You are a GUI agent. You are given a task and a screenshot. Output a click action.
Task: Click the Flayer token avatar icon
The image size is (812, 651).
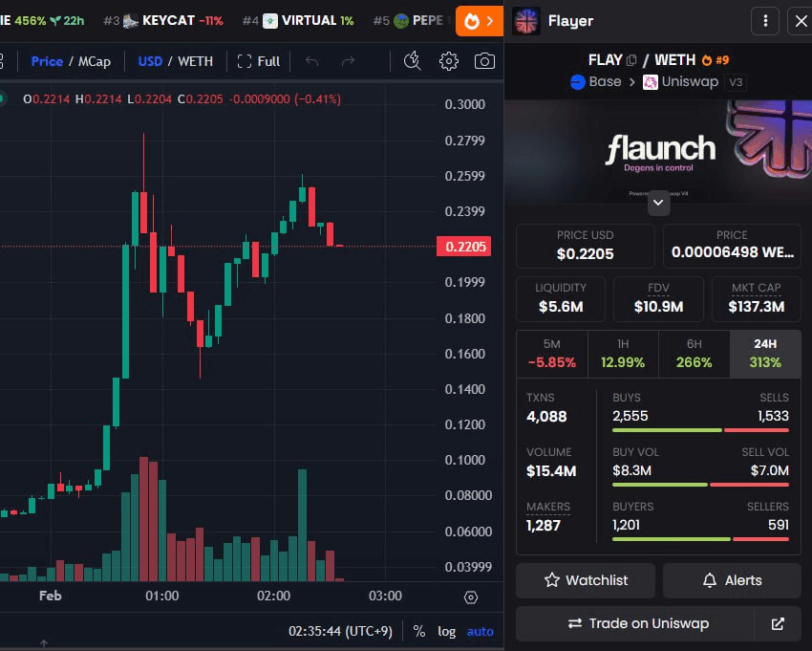[x=526, y=21]
